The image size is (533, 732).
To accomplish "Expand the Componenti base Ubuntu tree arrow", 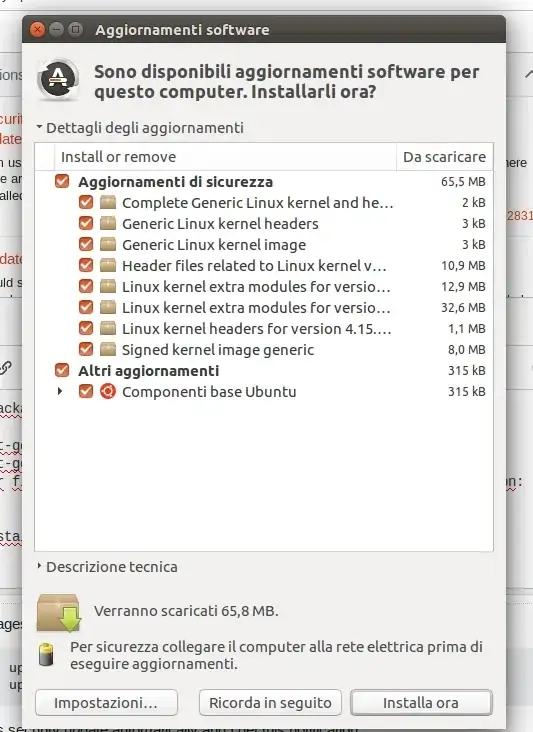I will point(60,391).
